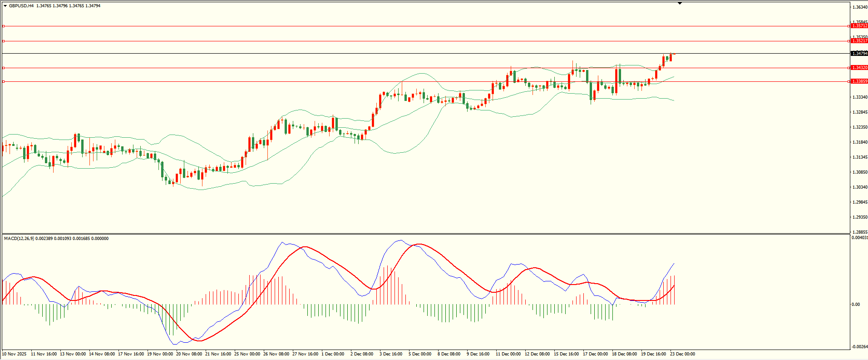Click the red 1.34320 price label
This screenshot has height=360, width=868.
[859, 68]
